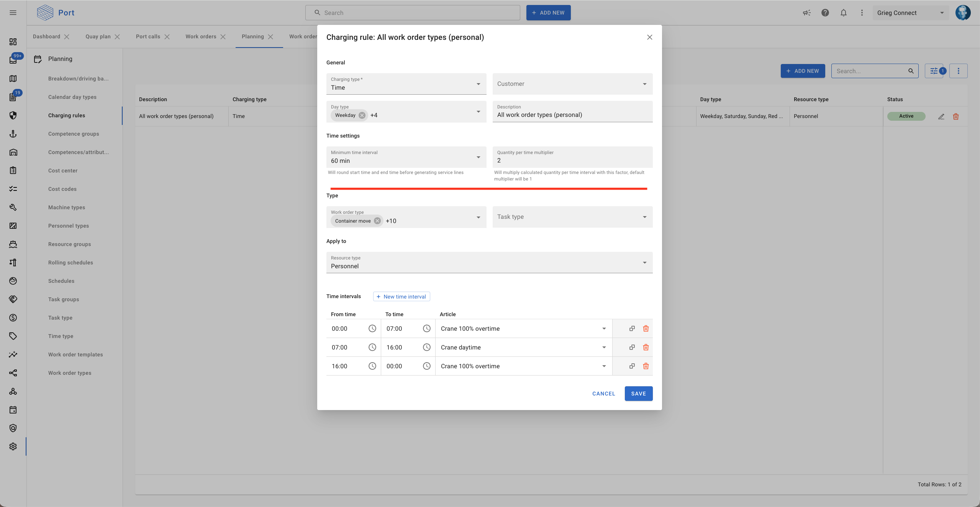Expand the Task type dropdown
This screenshot has height=507, width=980.
coord(644,217)
